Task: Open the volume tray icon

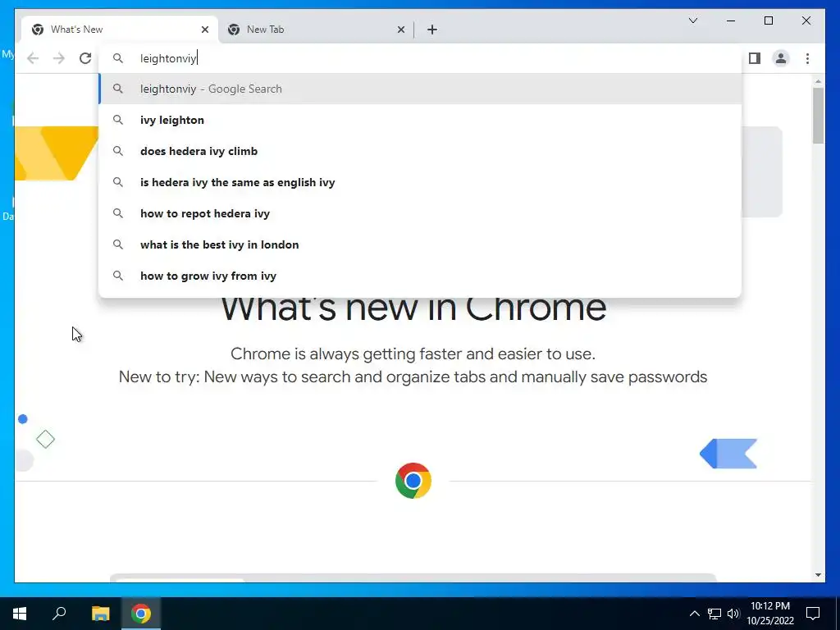Action: (x=733, y=614)
